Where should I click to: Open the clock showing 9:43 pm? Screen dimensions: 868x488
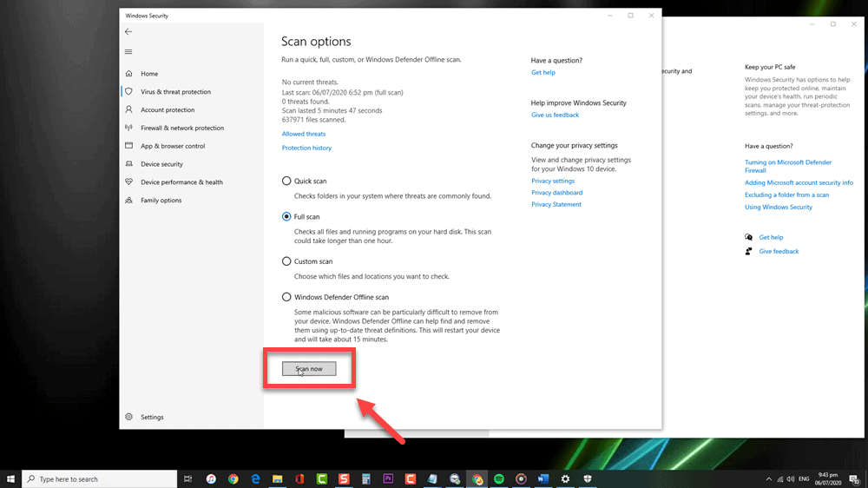827,479
